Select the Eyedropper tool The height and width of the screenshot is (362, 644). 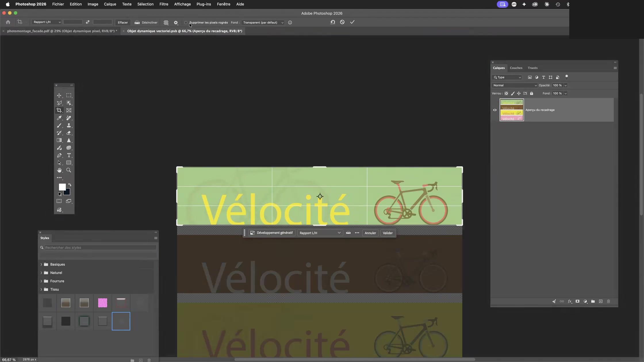click(x=59, y=118)
